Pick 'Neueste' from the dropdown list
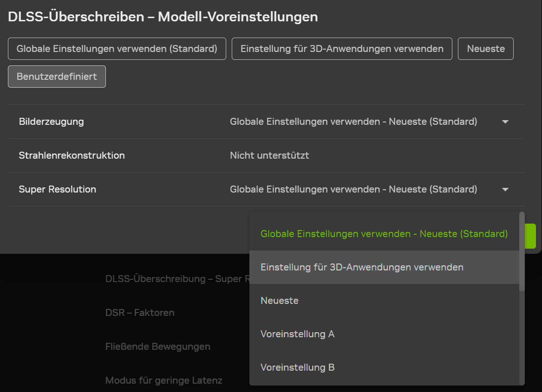Image resolution: width=542 pixels, height=392 pixels. [x=384, y=301]
